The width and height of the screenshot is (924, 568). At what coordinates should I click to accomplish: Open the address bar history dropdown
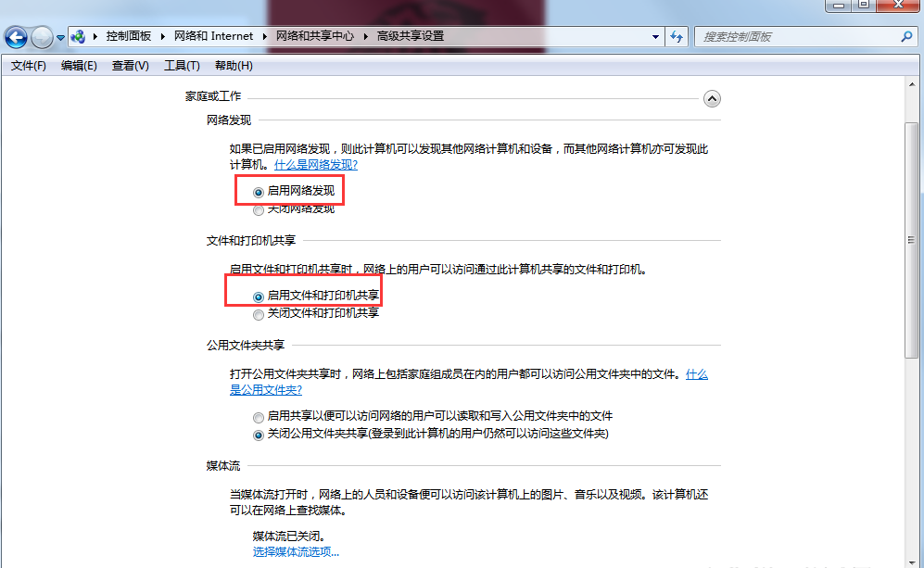pos(654,37)
